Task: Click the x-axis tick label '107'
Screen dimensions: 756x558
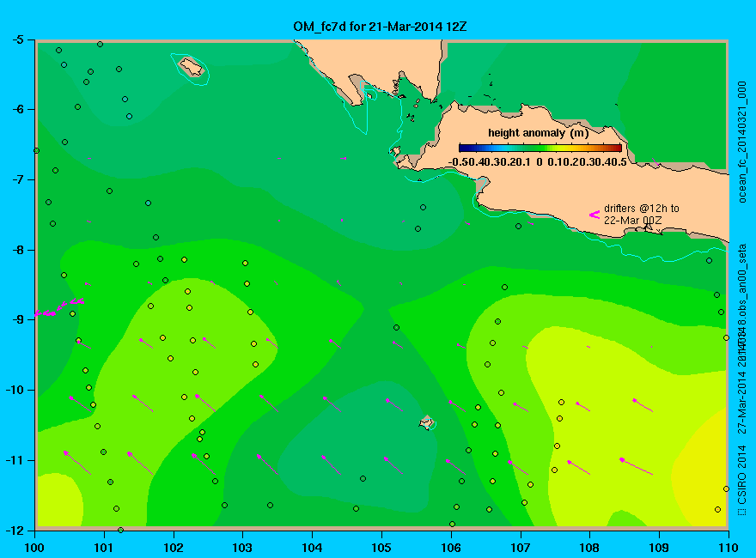Action: [521, 548]
